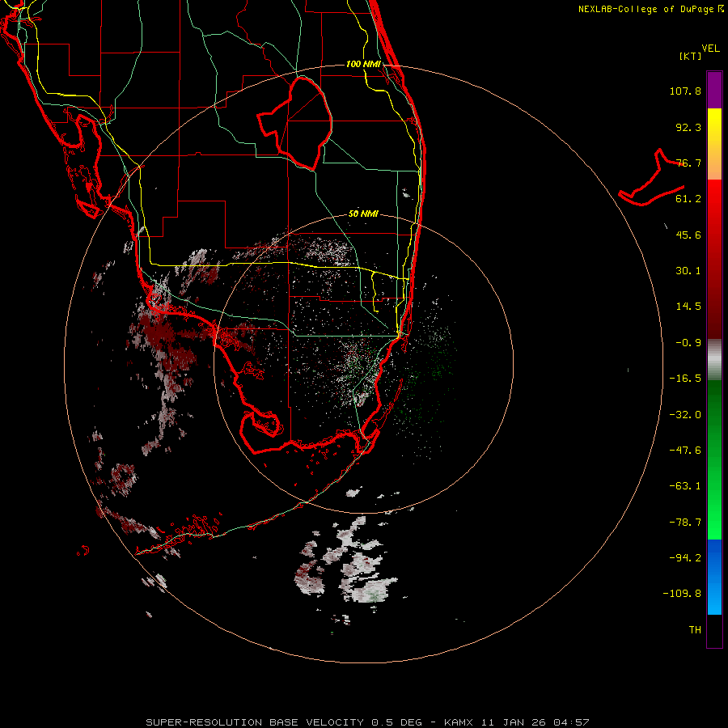Click the 92.3 value on the velocity scale
This screenshot has height=728, width=728.
(688, 127)
